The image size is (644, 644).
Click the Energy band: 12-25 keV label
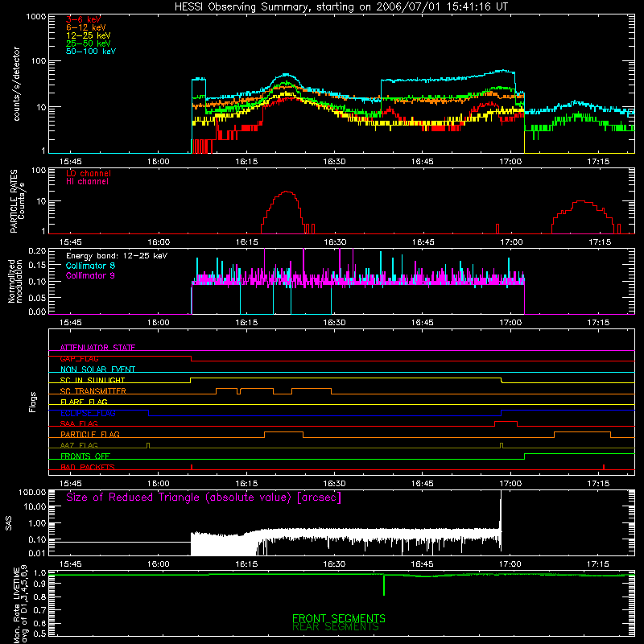[x=117, y=256]
